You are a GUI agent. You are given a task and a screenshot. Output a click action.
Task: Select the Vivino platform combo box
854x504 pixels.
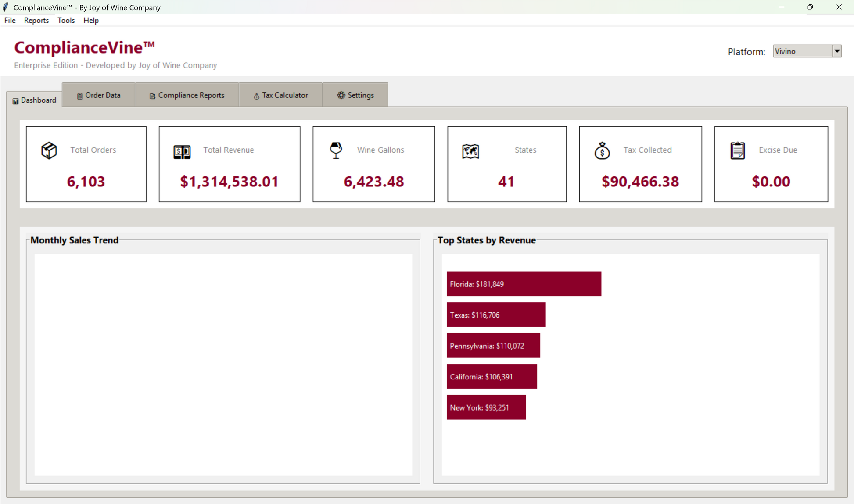click(807, 51)
